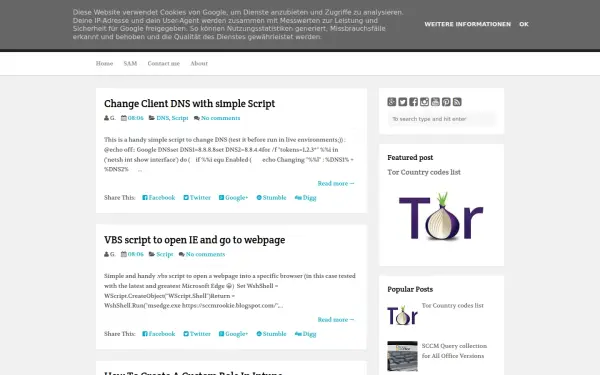
Task: Open Weitere Informationen in cookie banner
Action: click(468, 24)
